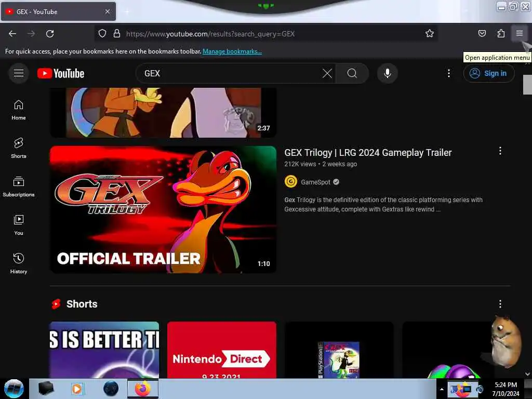Open the Nintendo Direct short
This screenshot has height=399, width=532.
tap(222, 350)
